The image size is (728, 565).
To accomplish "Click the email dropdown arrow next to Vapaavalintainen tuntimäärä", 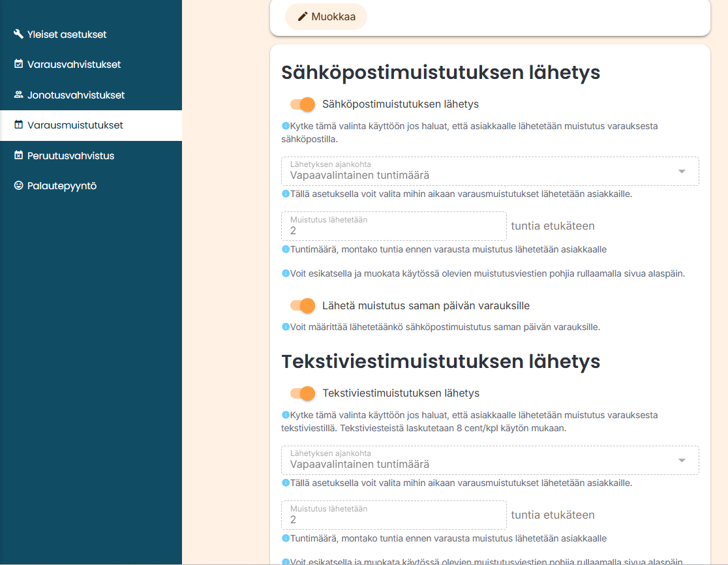I will coord(682,172).
